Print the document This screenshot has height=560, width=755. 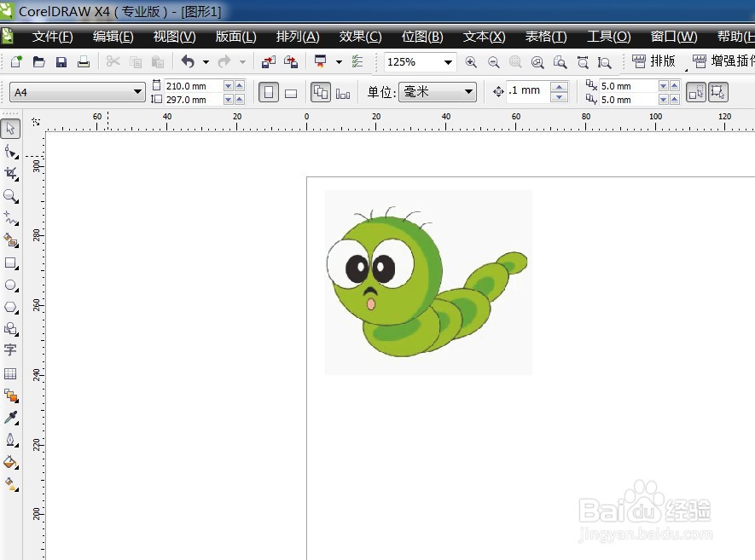tap(84, 61)
